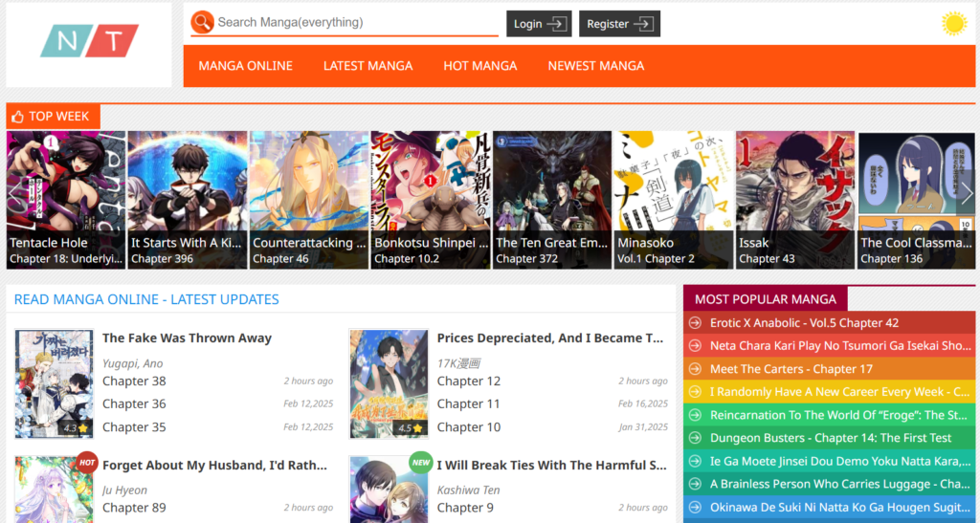The image size is (980, 523).
Task: Select the TOP WEEK tab
Action: click(54, 116)
